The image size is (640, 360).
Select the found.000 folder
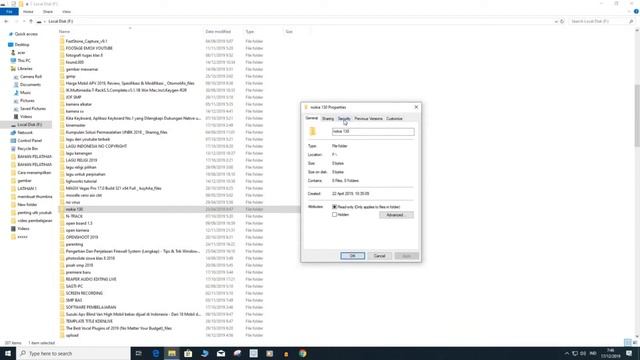[75, 62]
